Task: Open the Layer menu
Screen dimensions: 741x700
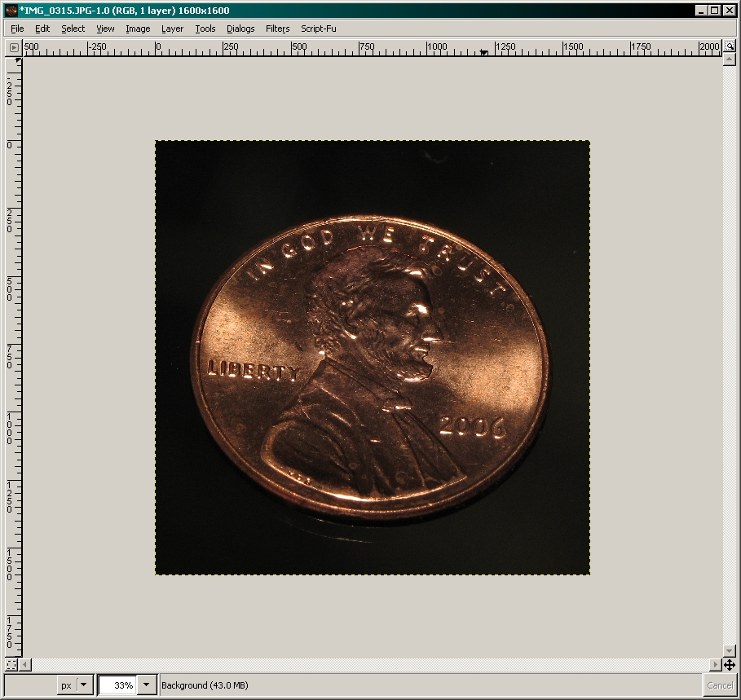Action: [x=172, y=29]
